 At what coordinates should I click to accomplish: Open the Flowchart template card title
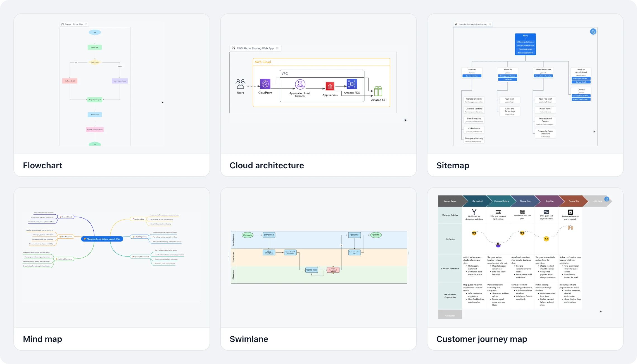[42, 166]
